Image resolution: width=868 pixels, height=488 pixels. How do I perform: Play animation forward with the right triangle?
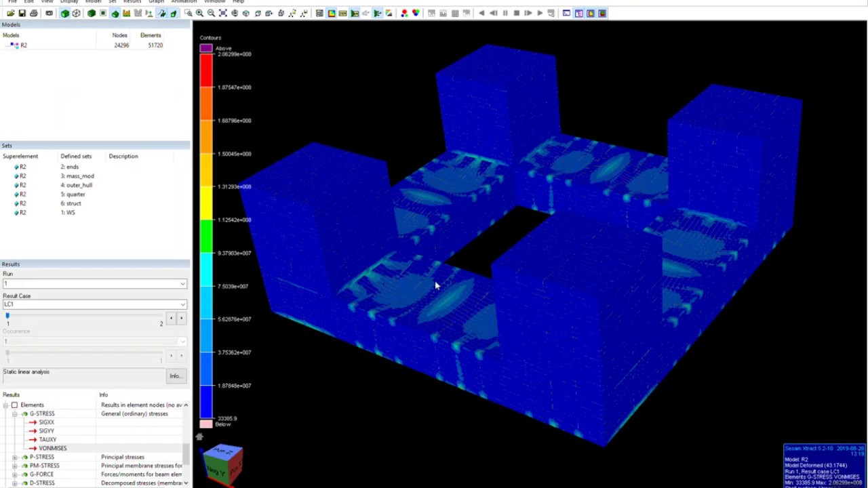click(540, 13)
